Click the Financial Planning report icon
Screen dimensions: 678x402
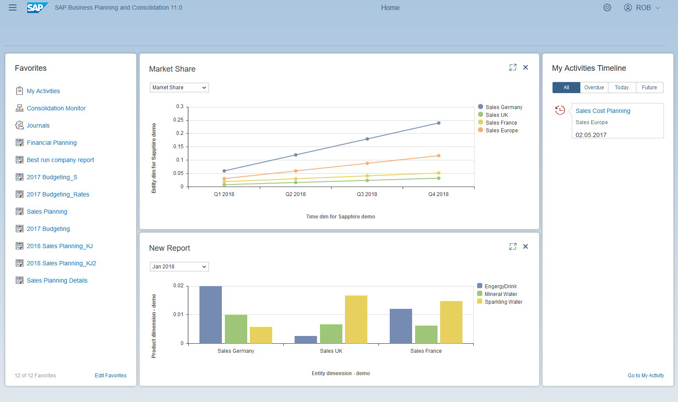click(x=19, y=142)
